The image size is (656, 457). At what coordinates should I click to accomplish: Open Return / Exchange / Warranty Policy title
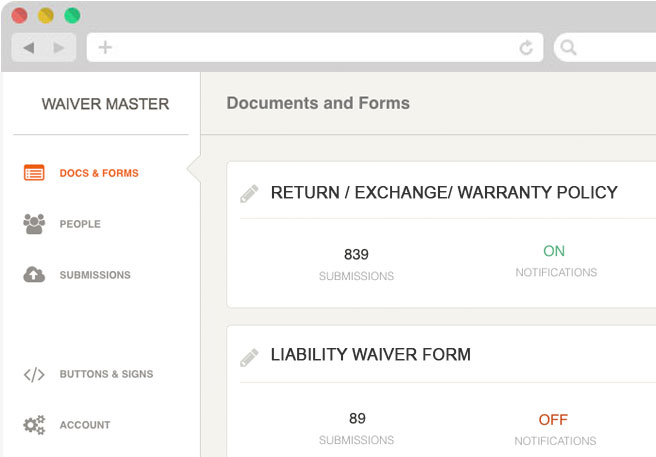tap(444, 193)
